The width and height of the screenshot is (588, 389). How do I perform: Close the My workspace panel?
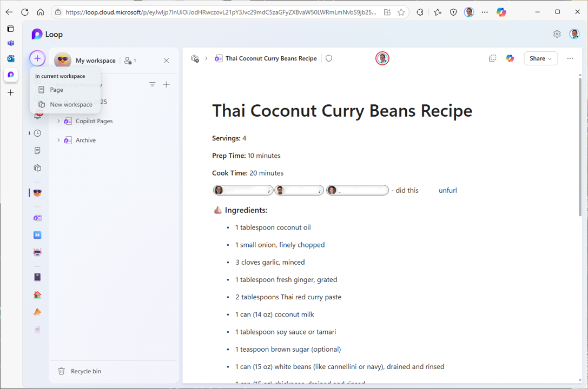coord(167,61)
